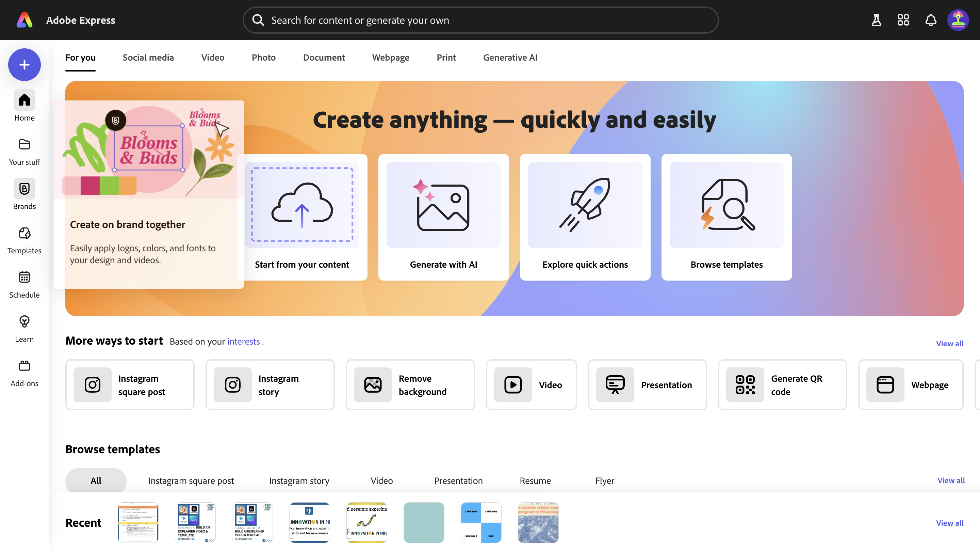Click the notifications bell icon
Screen dimensions: 980x553
(x=931, y=20)
